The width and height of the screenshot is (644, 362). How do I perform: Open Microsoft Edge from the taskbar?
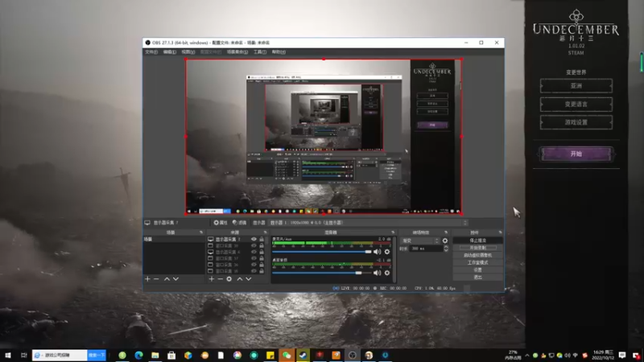138,355
